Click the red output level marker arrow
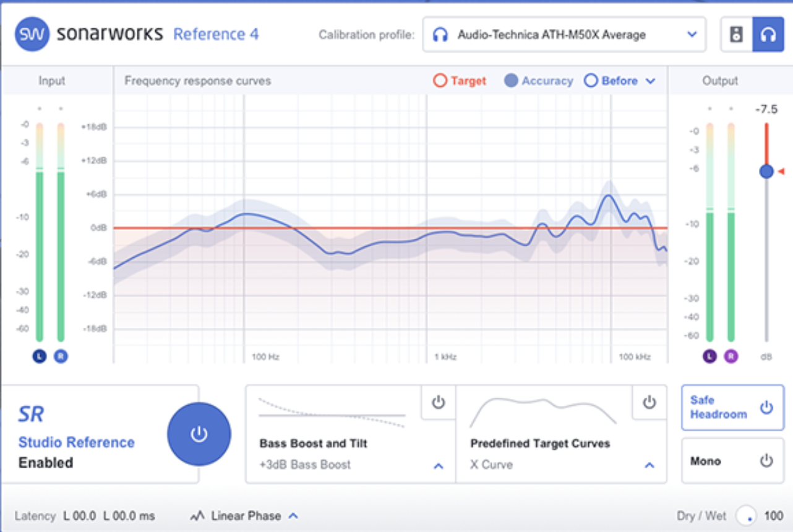 click(781, 171)
